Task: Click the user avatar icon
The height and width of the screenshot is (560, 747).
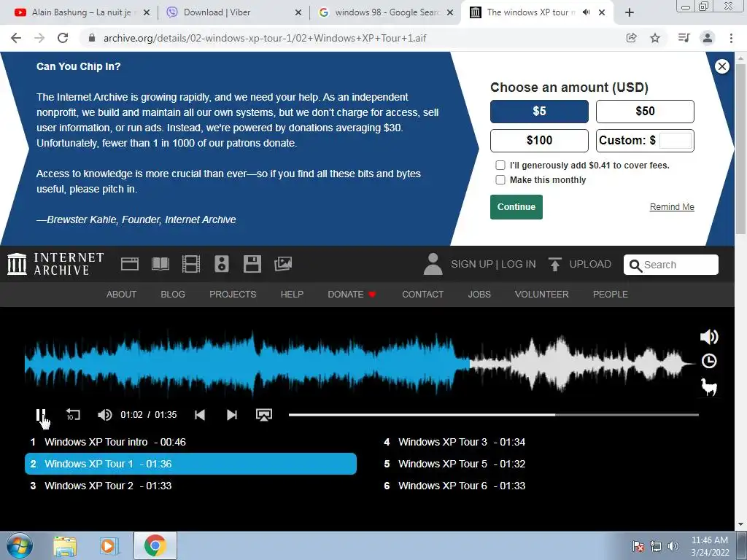Action: 433,264
